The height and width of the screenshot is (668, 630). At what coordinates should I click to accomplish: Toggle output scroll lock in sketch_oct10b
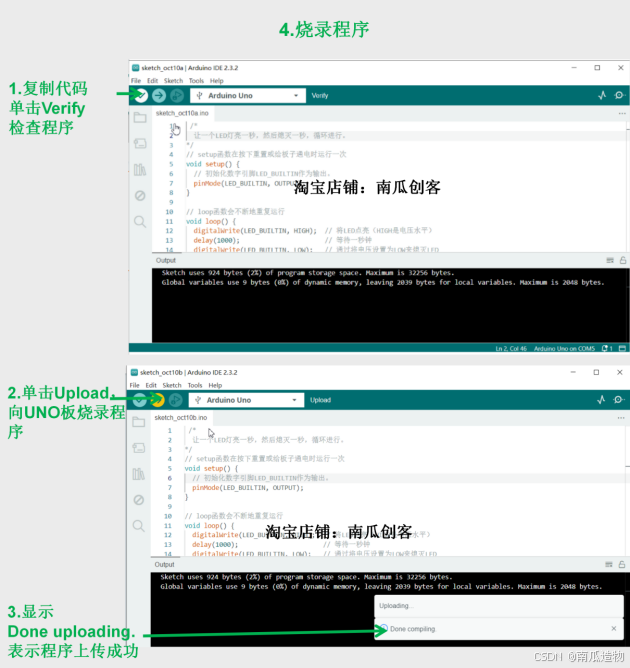point(622,564)
